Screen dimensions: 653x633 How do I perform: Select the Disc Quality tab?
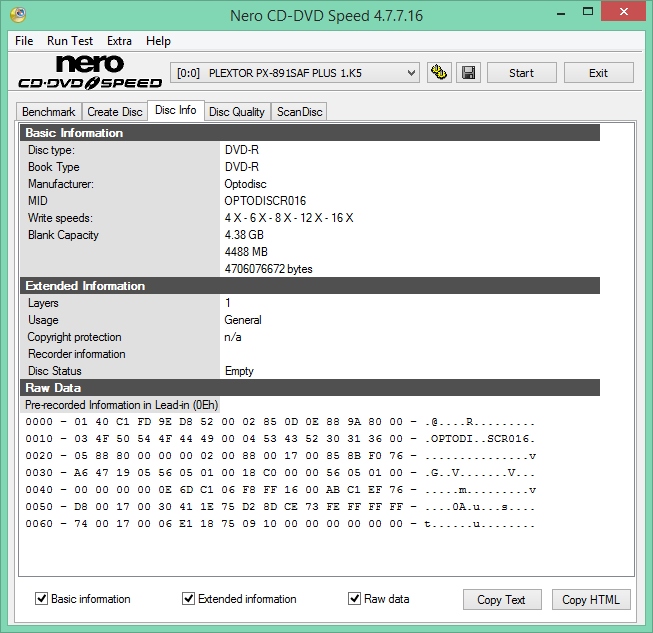(x=236, y=112)
